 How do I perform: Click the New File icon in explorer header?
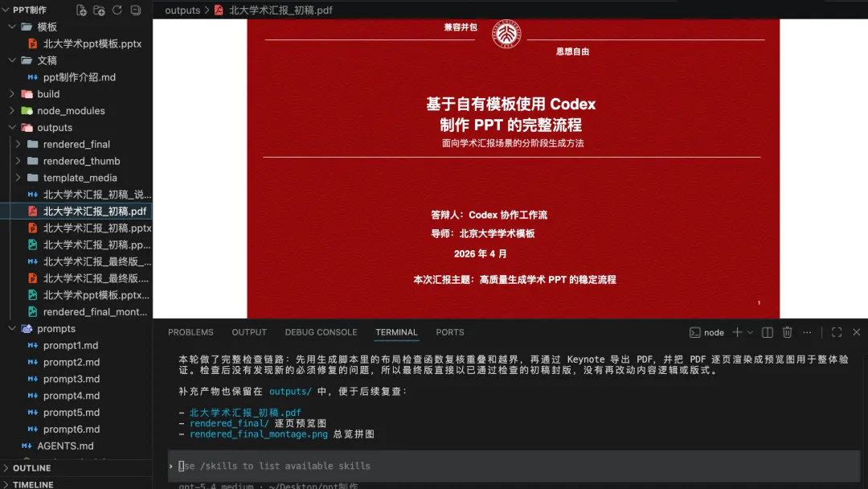point(81,10)
